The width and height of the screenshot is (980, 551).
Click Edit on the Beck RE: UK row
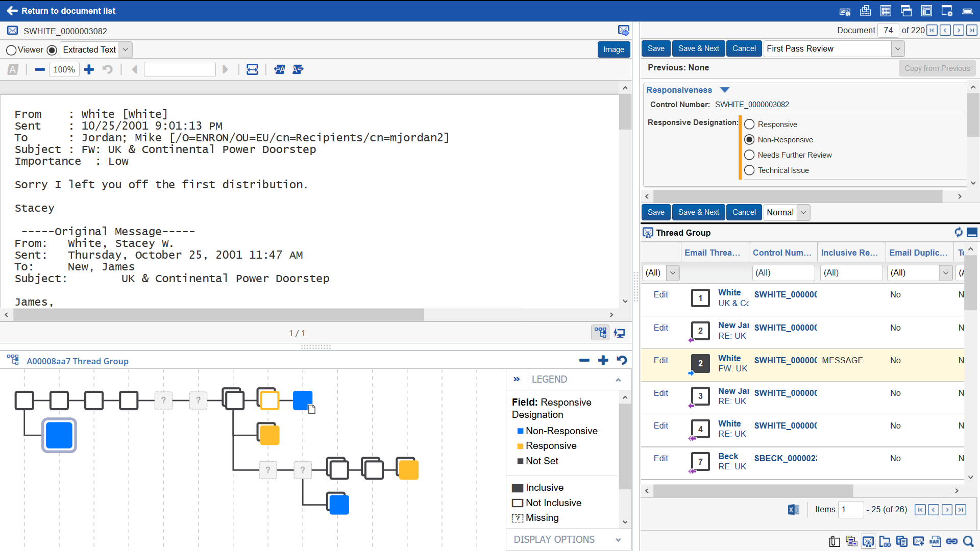tap(660, 458)
